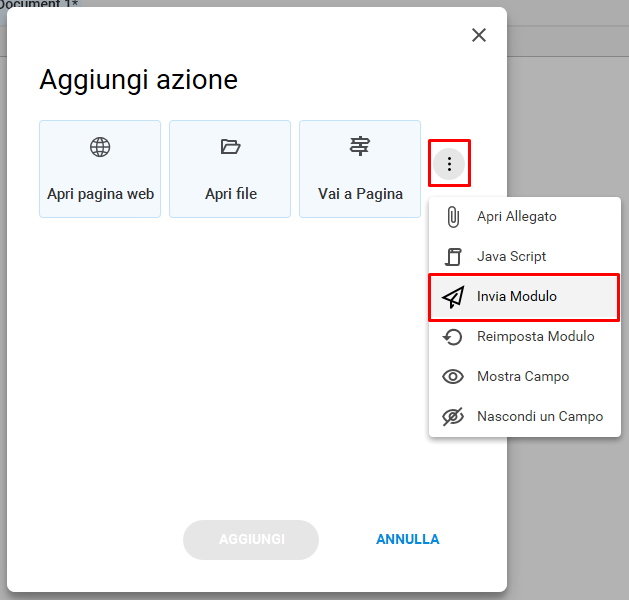This screenshot has width=629, height=600.
Task: Select Java Script menu entry
Action: point(525,257)
